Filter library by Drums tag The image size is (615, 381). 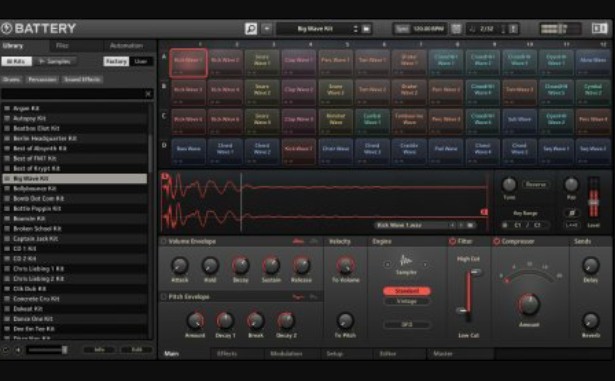(11, 79)
